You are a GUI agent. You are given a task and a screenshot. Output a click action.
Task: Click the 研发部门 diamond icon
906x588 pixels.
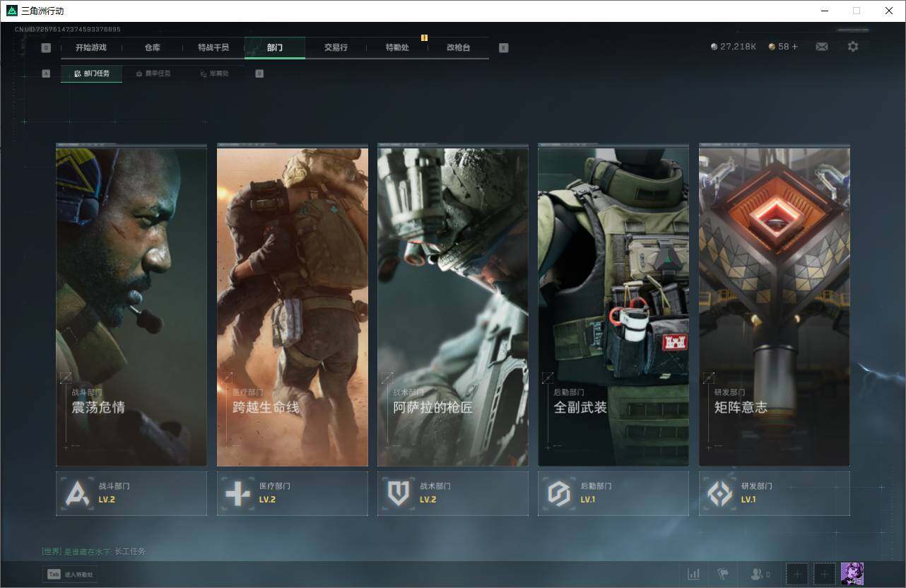[720, 493]
